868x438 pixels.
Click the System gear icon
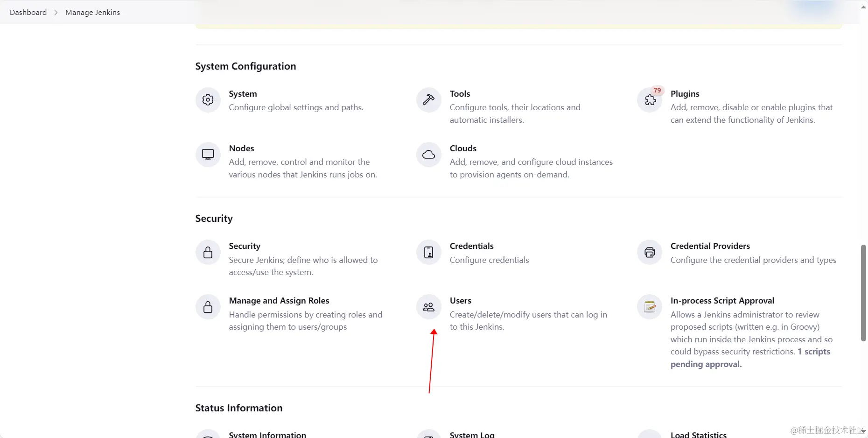[208, 100]
